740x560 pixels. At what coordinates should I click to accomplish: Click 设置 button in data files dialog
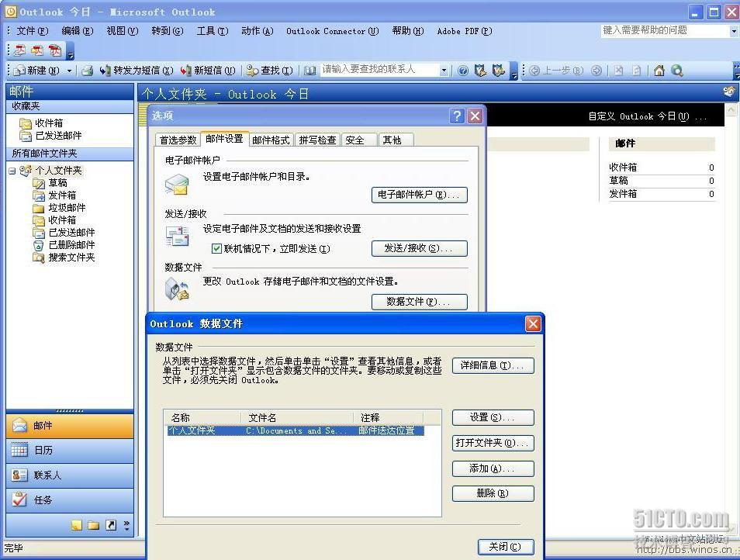coord(493,417)
